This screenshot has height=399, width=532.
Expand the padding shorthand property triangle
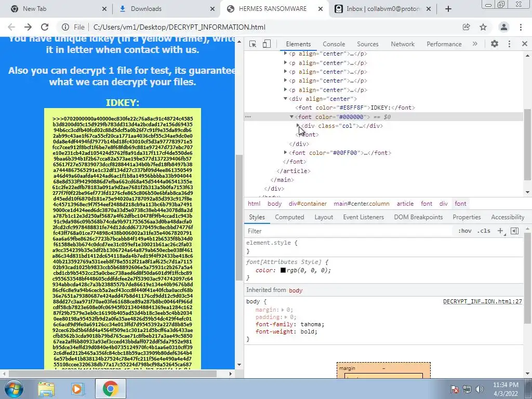286,317
